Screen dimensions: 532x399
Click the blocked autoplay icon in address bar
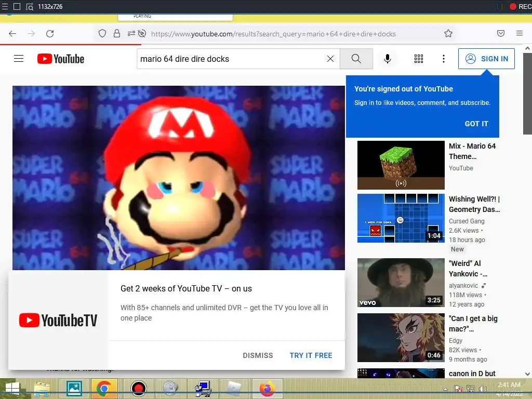coord(142,33)
